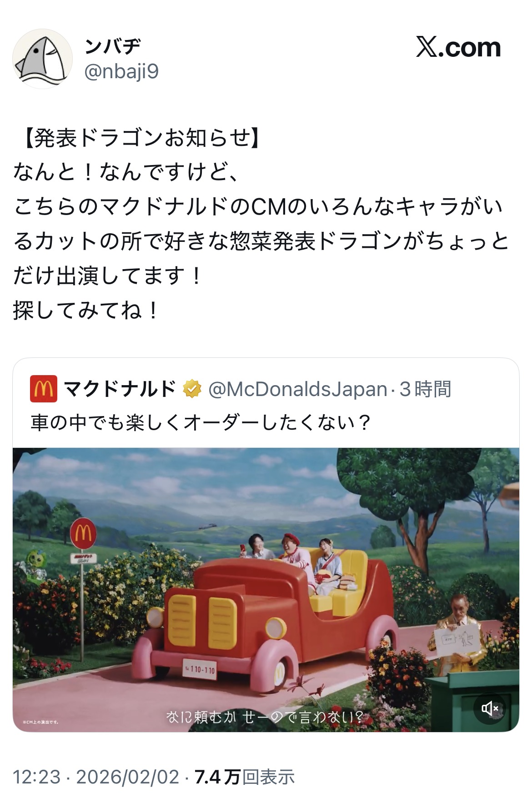
Task: Click the 3時間 timestamp on the quoted tweet
Action: pyautogui.click(x=426, y=389)
